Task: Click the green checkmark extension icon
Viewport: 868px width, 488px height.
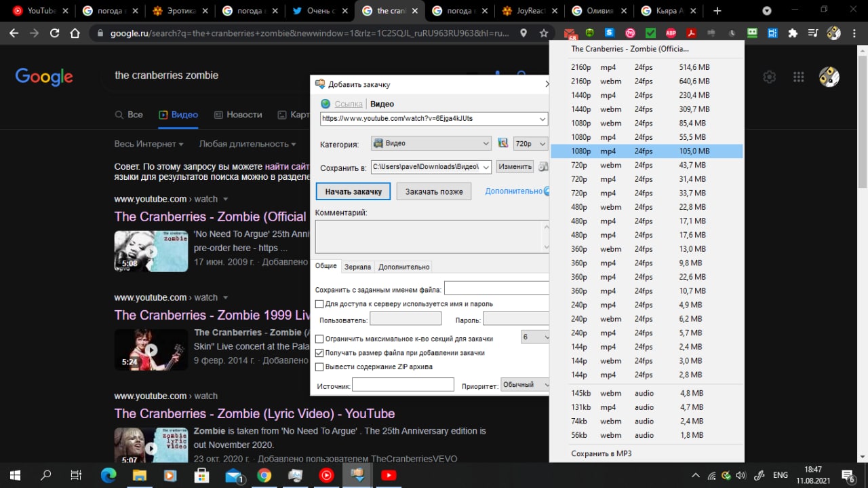Action: point(650,33)
